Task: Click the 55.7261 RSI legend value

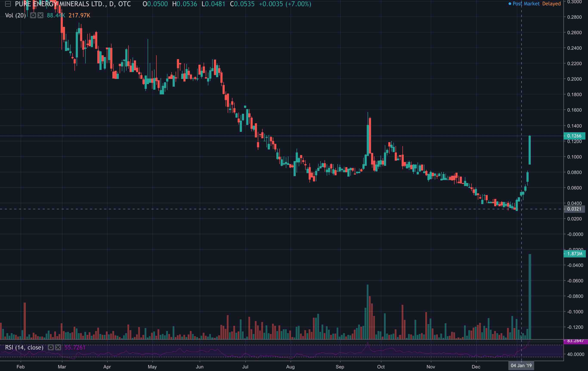Action: [x=75, y=347]
